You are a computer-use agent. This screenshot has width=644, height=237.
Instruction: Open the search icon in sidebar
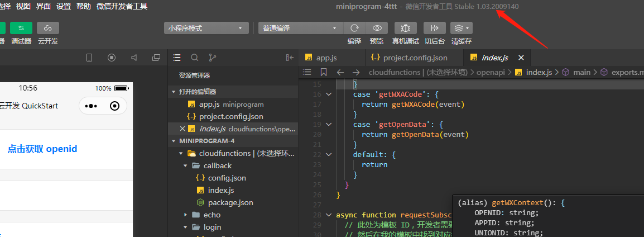195,58
